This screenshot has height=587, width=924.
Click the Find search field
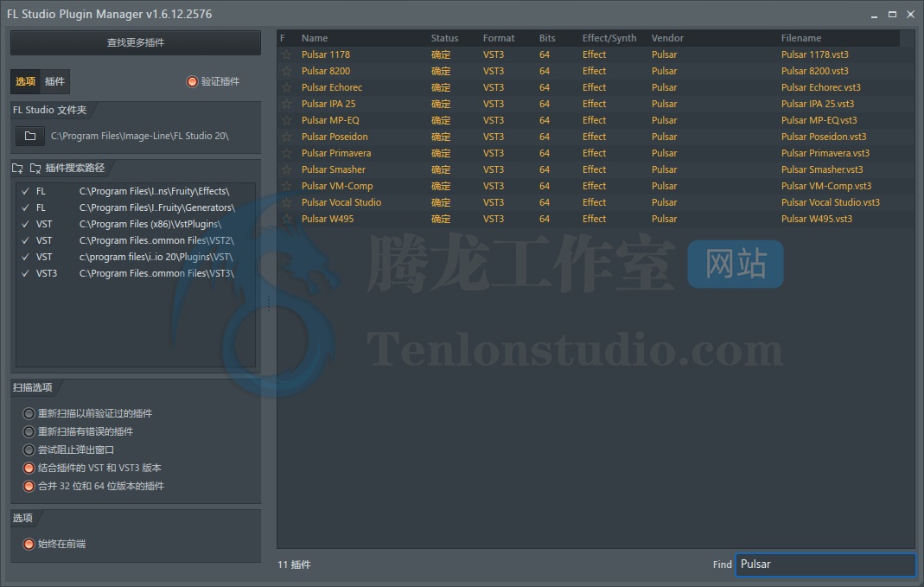tap(825, 565)
